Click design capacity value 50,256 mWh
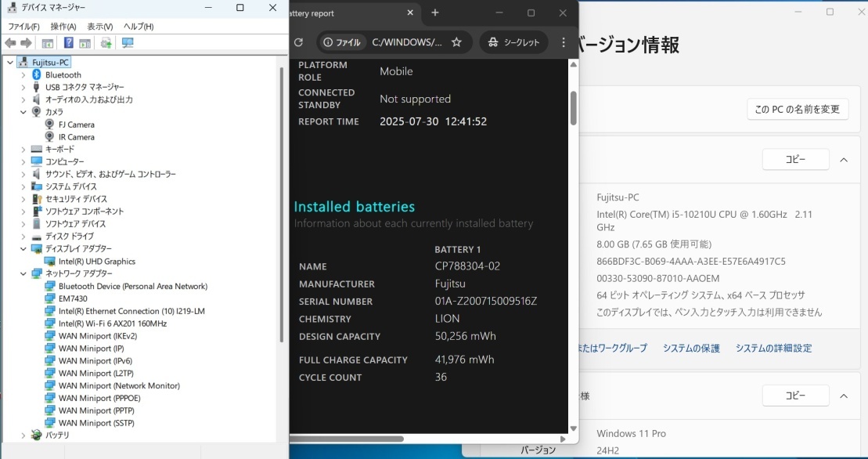The width and height of the screenshot is (868, 459). (466, 337)
